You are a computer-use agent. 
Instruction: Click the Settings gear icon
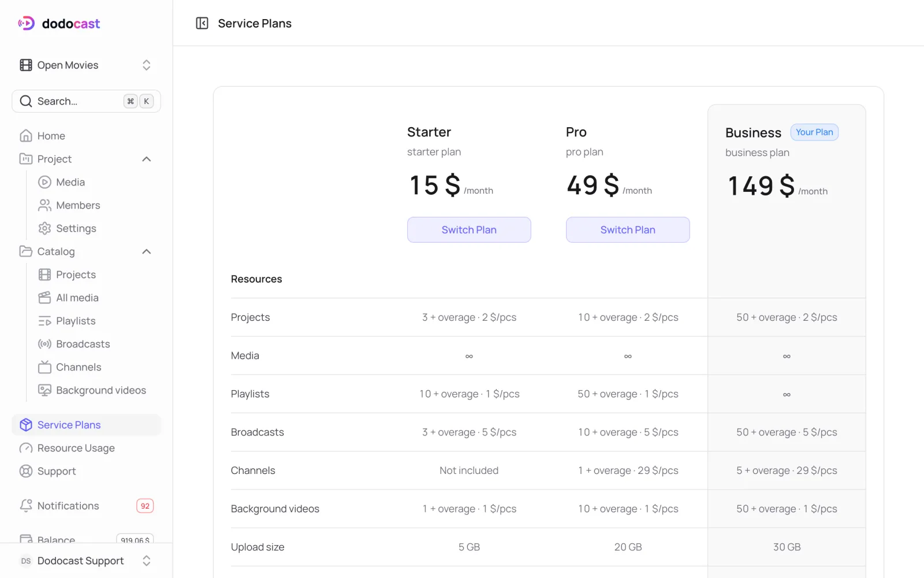coord(44,228)
